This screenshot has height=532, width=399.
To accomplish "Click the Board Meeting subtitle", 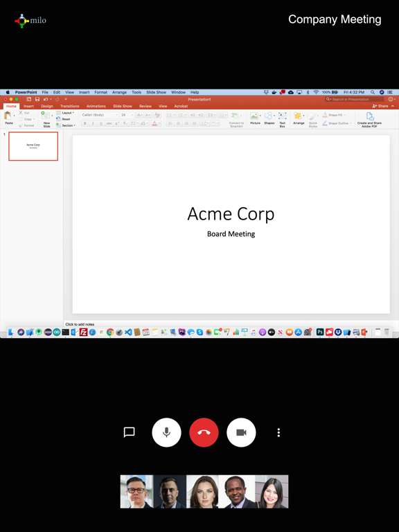I will point(231,233).
